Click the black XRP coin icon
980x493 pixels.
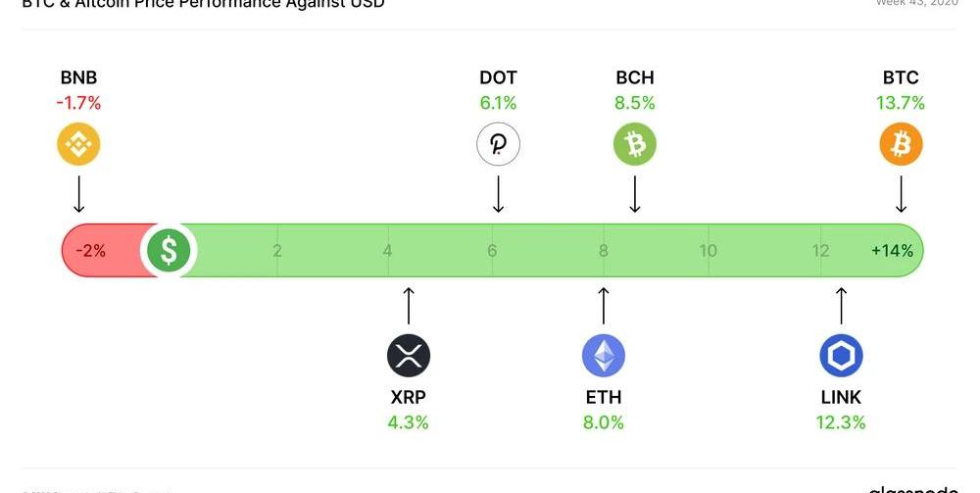click(x=409, y=356)
